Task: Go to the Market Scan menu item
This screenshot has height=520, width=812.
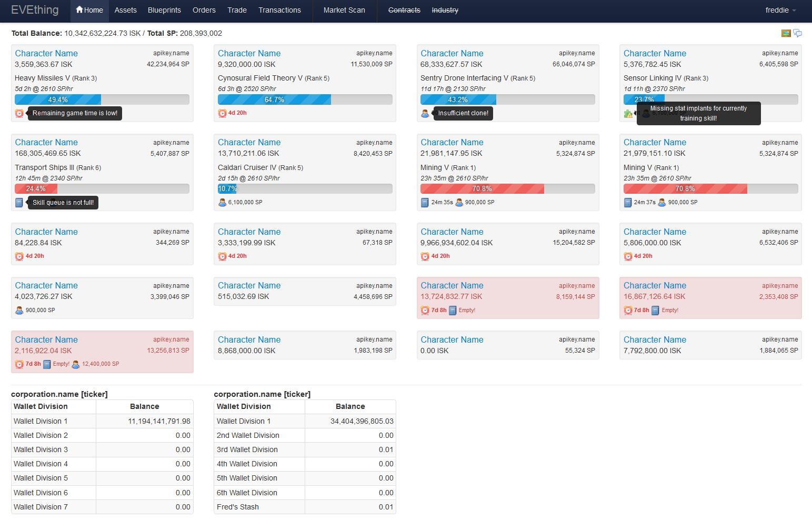Action: [344, 10]
